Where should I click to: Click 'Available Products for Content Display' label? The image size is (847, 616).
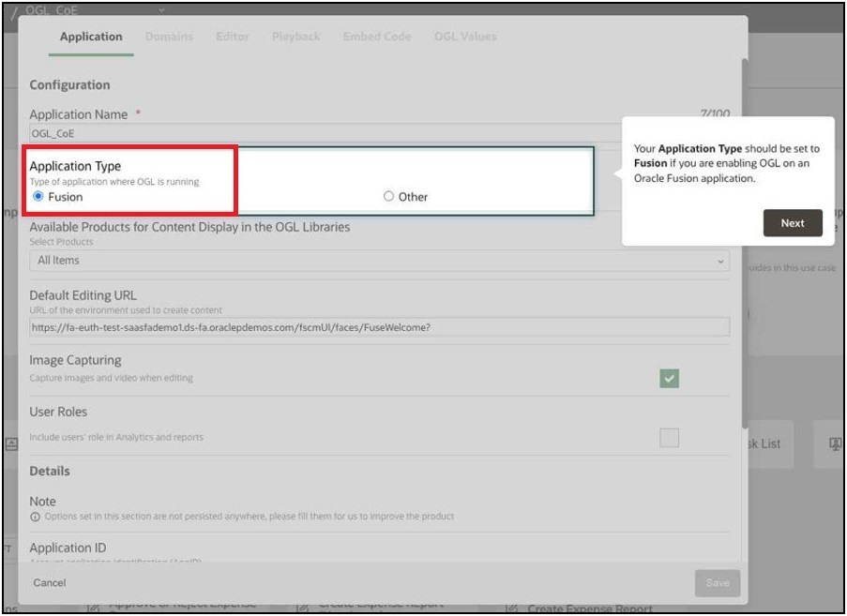click(x=189, y=227)
